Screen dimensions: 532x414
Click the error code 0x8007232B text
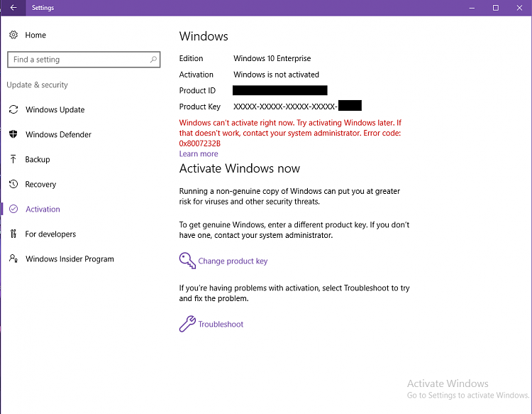coord(199,143)
